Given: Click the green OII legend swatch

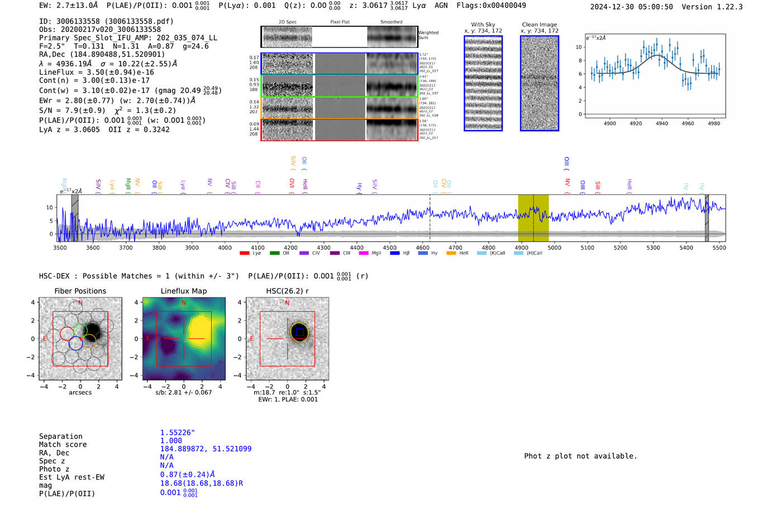Looking at the screenshot, I should pos(274,253).
